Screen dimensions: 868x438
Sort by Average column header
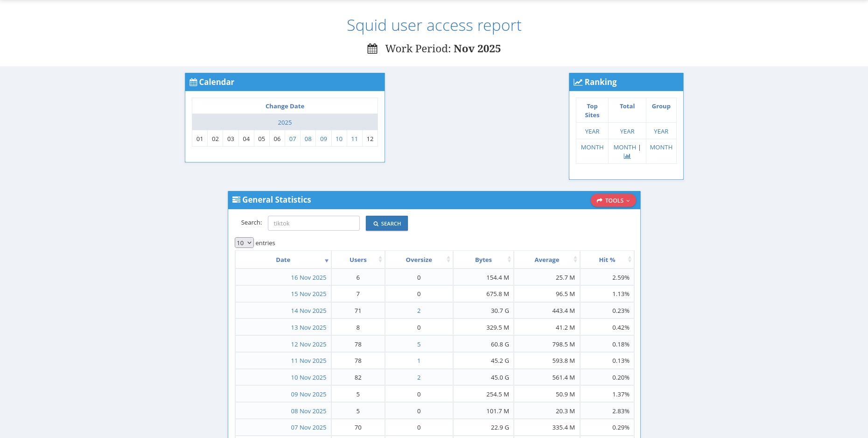546,260
